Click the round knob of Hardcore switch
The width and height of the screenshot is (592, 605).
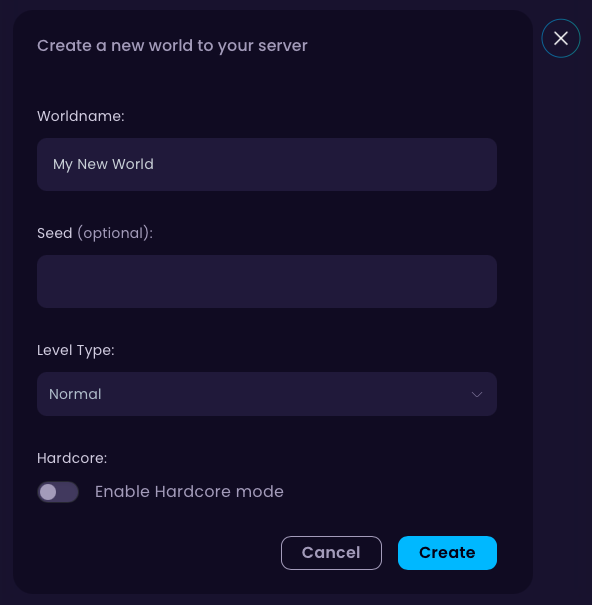48,492
